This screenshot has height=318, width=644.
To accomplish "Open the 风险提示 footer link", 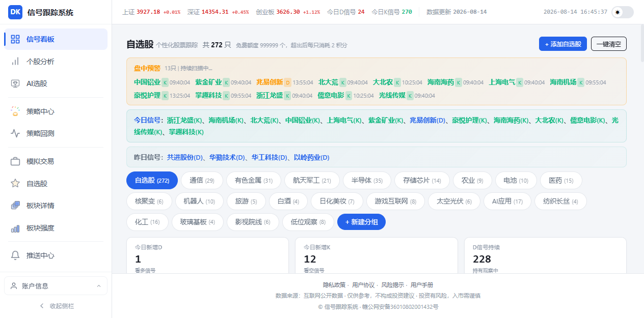I will click(x=393, y=285).
